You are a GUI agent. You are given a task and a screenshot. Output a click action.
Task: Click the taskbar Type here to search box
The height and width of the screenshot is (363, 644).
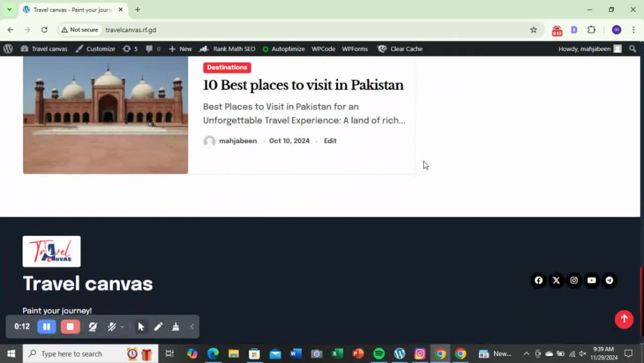(90, 353)
